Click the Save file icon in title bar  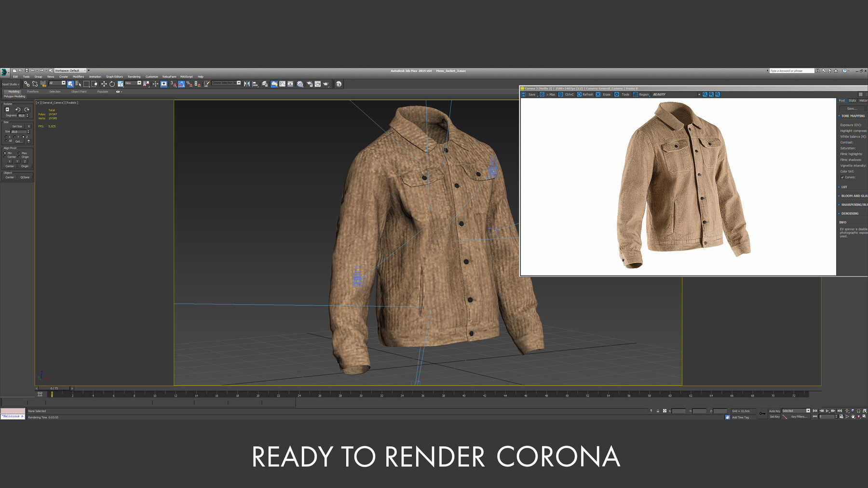point(27,70)
